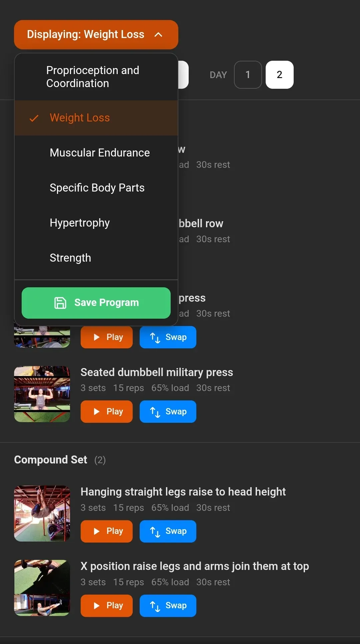This screenshot has height=644, width=360.
Task: Select Strength from the program dropdown
Action: coord(70,258)
